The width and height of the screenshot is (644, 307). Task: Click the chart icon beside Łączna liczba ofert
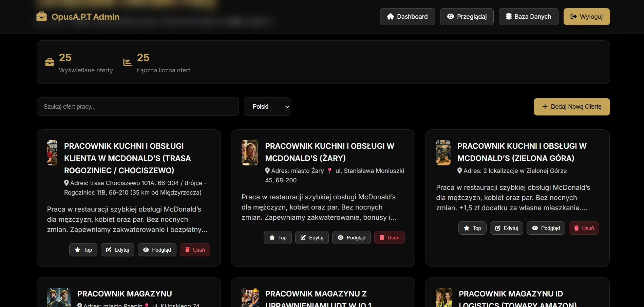tap(127, 62)
